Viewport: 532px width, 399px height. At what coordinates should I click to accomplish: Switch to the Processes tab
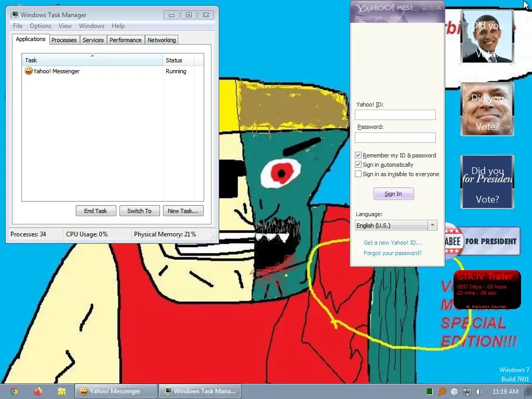click(64, 40)
